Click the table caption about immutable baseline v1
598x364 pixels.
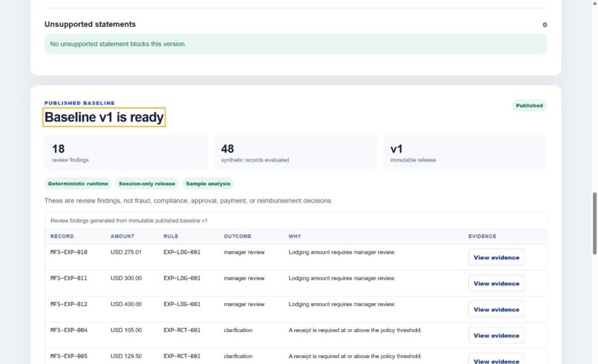tap(129, 221)
